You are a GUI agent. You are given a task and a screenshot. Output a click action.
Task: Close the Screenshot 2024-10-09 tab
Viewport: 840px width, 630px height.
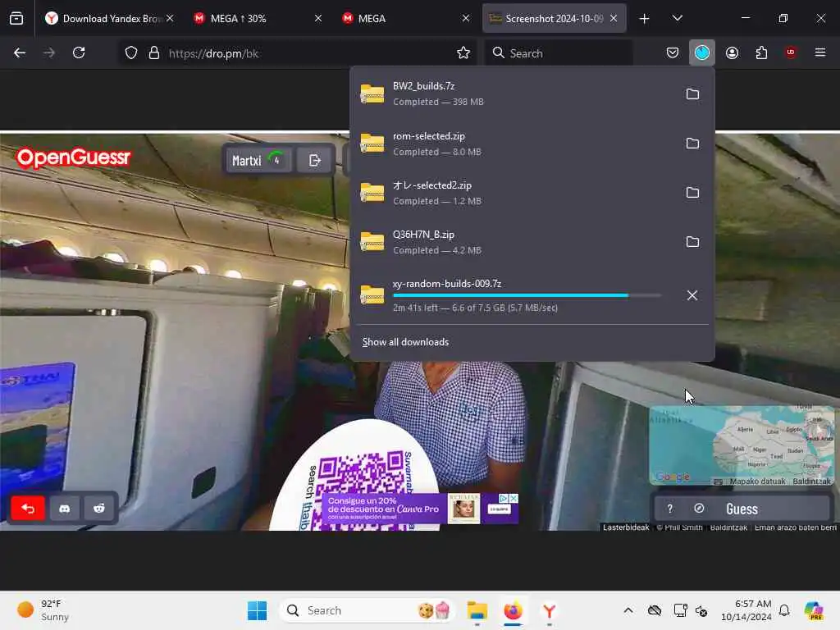coord(614,19)
